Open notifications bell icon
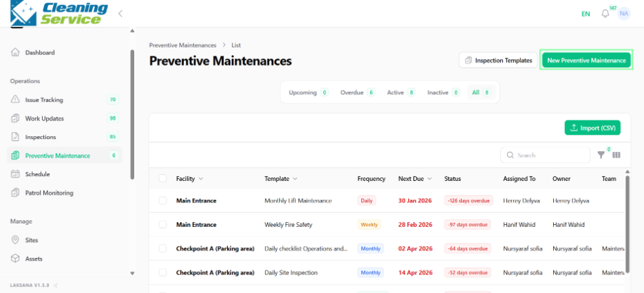Viewport: 644px width, 293px height. pos(605,14)
